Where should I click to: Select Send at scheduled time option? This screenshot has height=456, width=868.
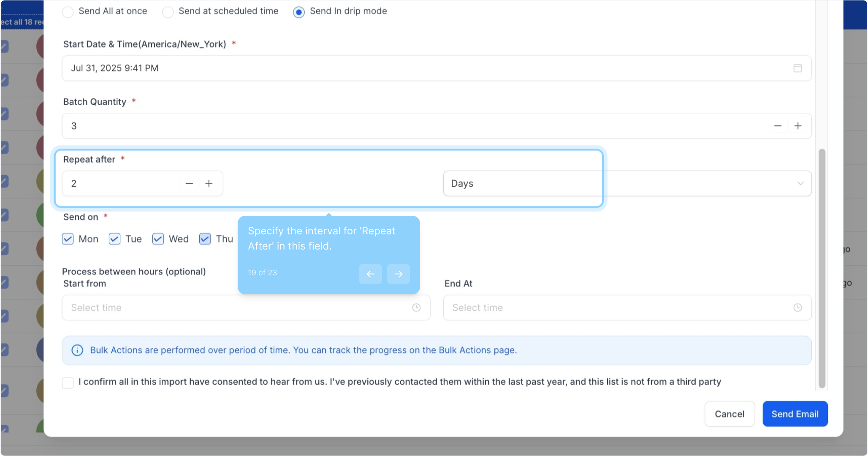click(168, 12)
